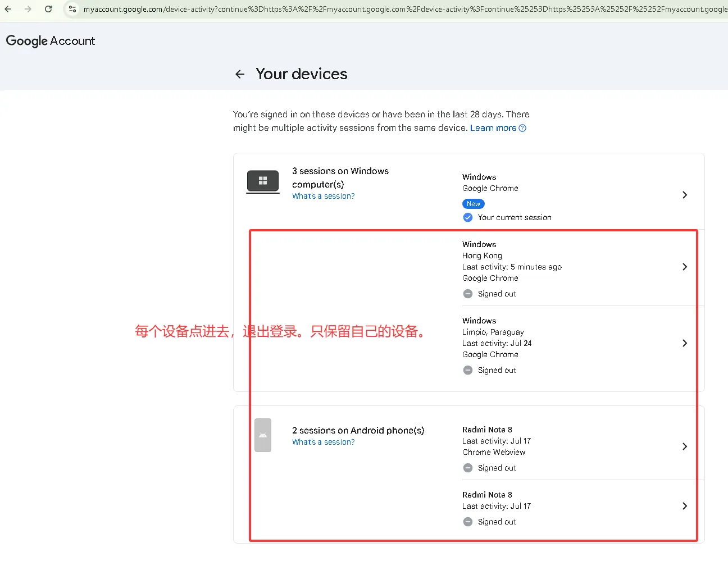Expand Redmi Note 8 Chrome Webview chevron

point(684,446)
